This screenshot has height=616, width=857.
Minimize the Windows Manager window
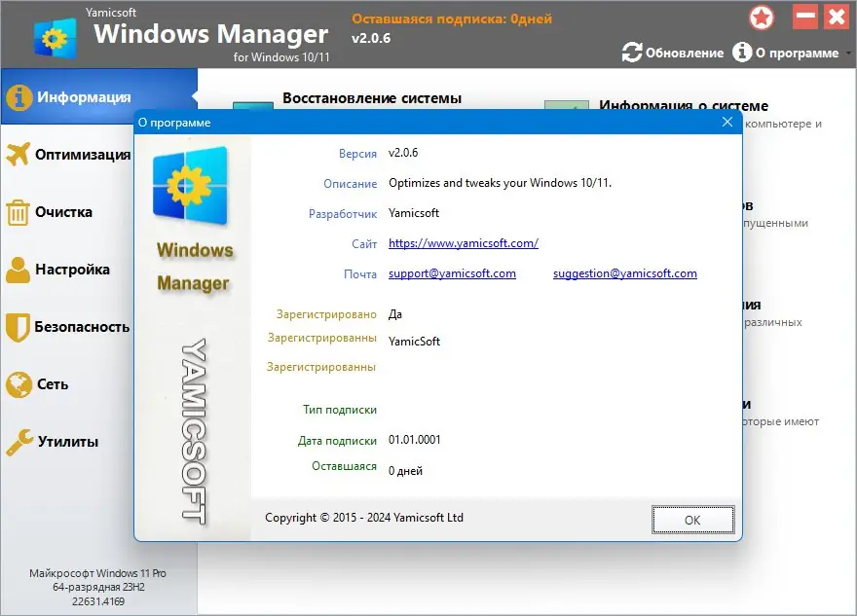coord(805,17)
